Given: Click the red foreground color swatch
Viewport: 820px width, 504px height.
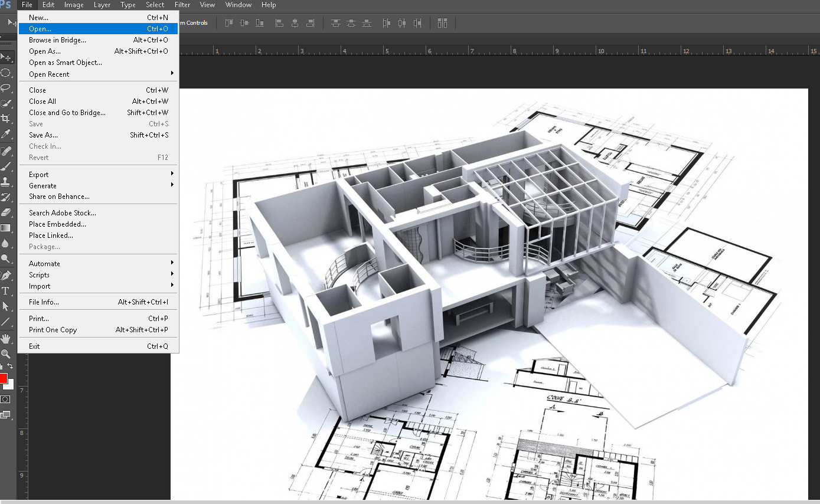Looking at the screenshot, I should pos(3,378).
